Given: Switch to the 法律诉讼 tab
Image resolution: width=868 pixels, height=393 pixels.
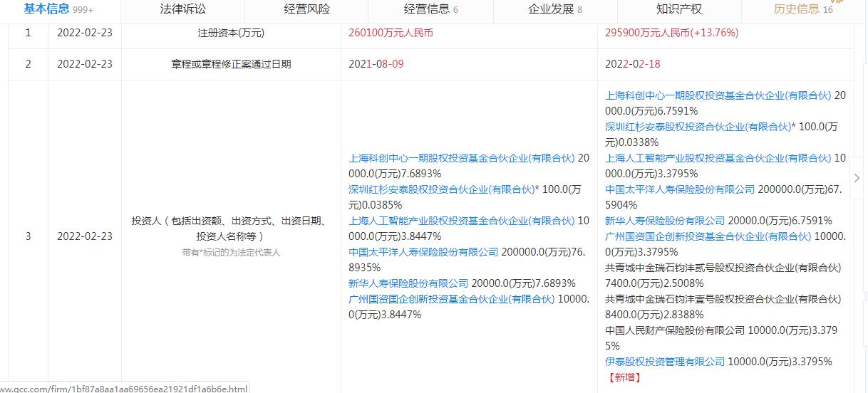Looking at the screenshot, I should click(x=182, y=9).
